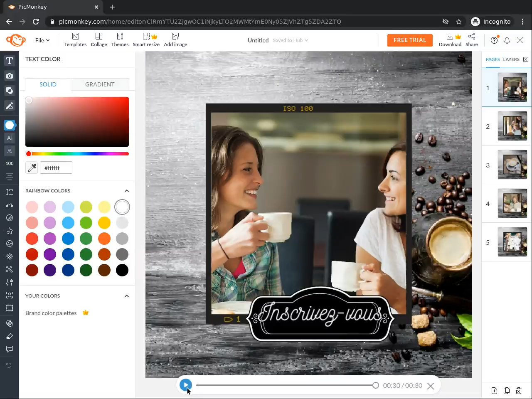Select the white color swatch
This screenshot has width=532, height=399.
point(122,207)
